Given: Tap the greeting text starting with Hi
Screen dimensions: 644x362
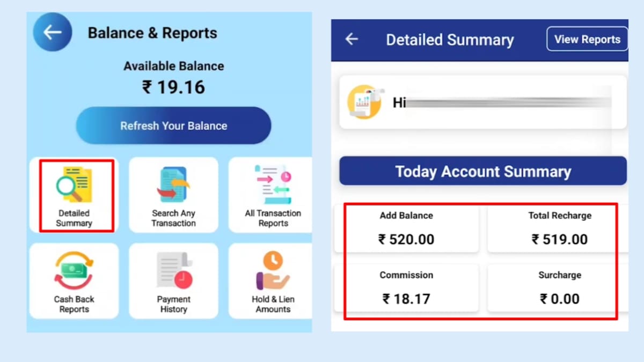Looking at the screenshot, I should (400, 102).
